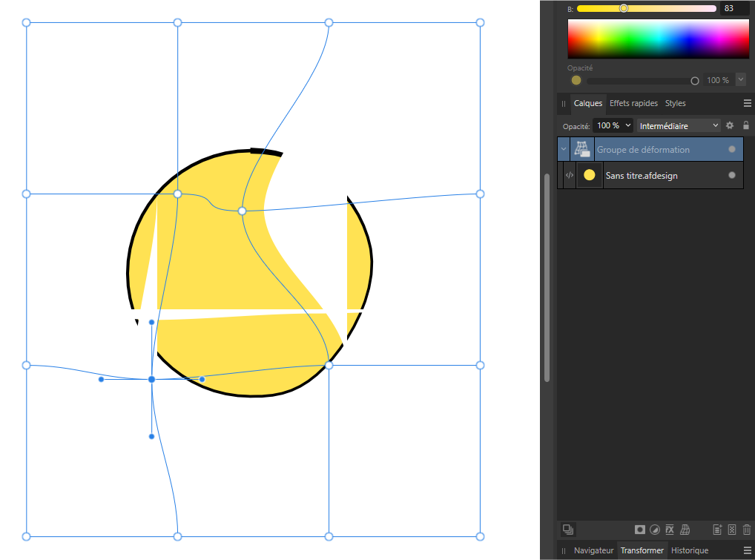Click the Edit All Layers stacked icon

point(568,529)
